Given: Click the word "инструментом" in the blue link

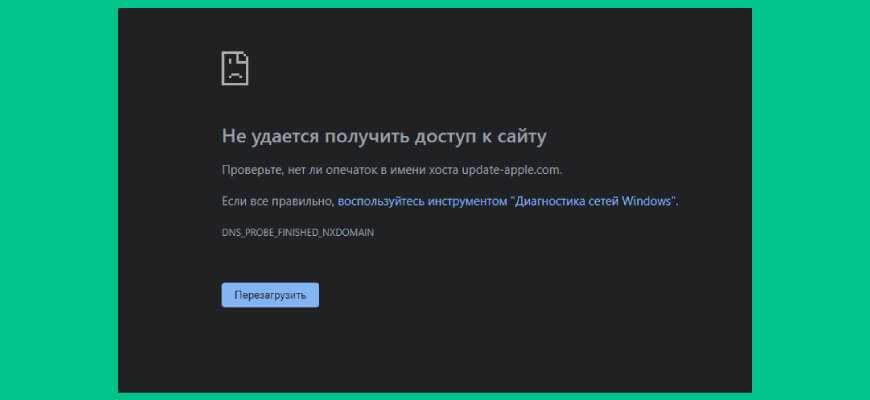Looking at the screenshot, I should coord(468,201).
